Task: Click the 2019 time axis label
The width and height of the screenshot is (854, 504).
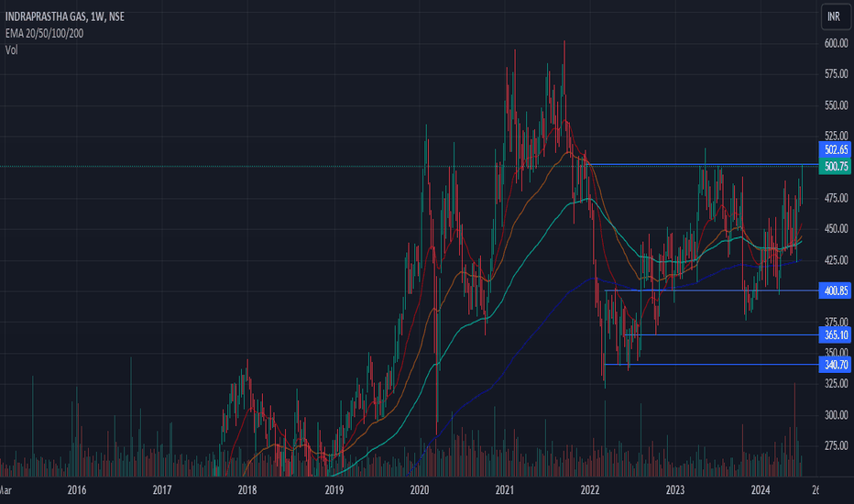Action: pyautogui.click(x=334, y=490)
